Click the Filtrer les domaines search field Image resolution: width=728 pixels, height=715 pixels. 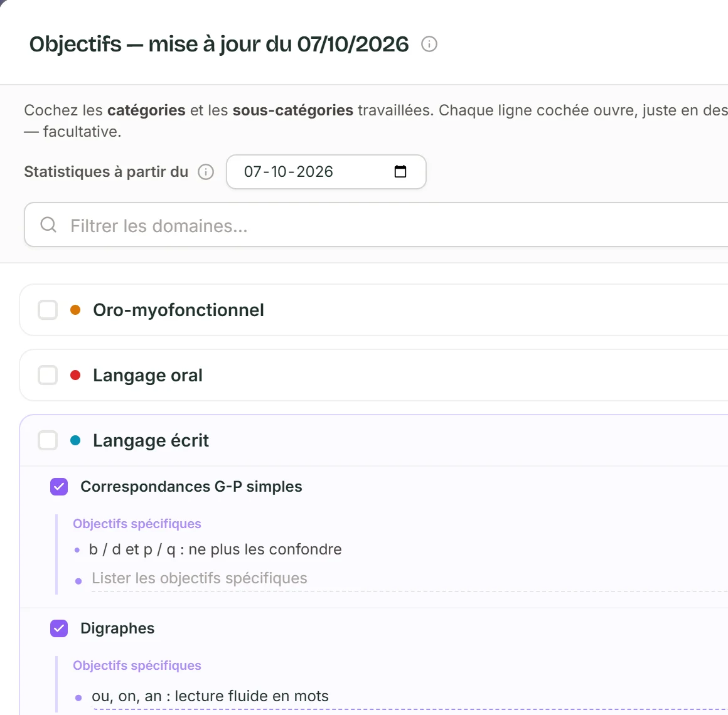pos(376,225)
